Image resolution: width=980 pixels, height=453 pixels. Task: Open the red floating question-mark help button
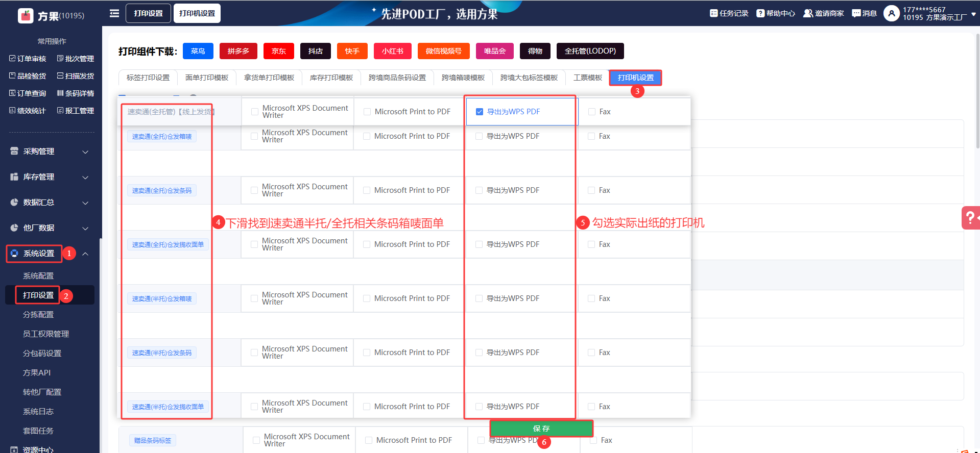pyautogui.click(x=970, y=218)
